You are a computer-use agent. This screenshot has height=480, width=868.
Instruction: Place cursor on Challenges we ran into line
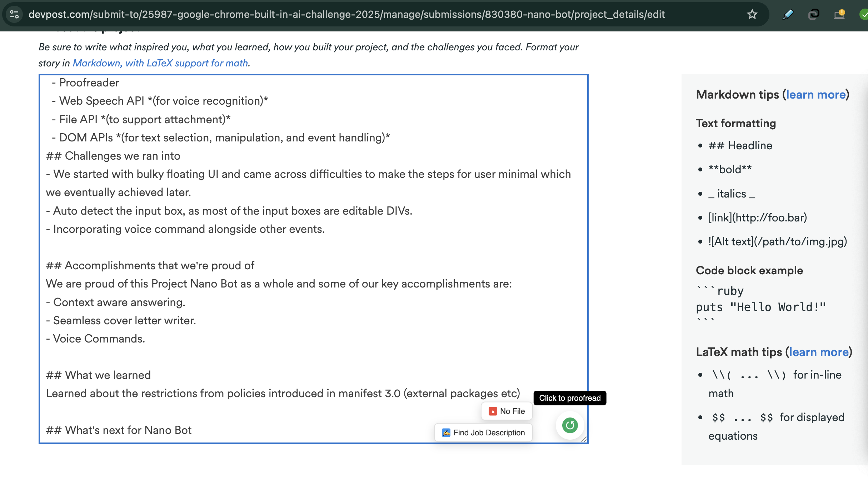pos(122,156)
